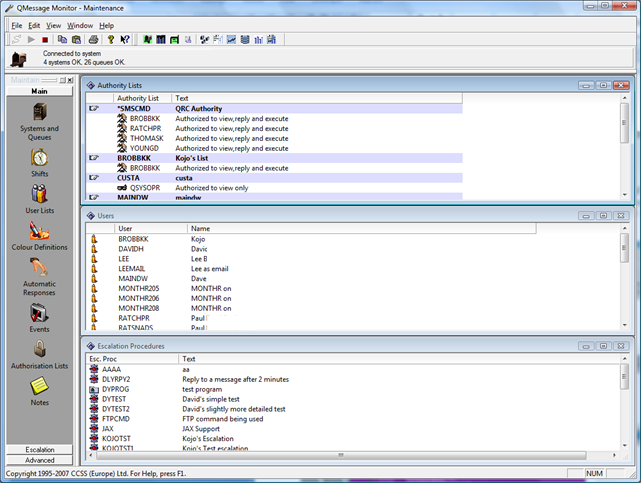641x483 pixels.
Task: Switch to the Advanced sidebar group
Action: (39, 461)
